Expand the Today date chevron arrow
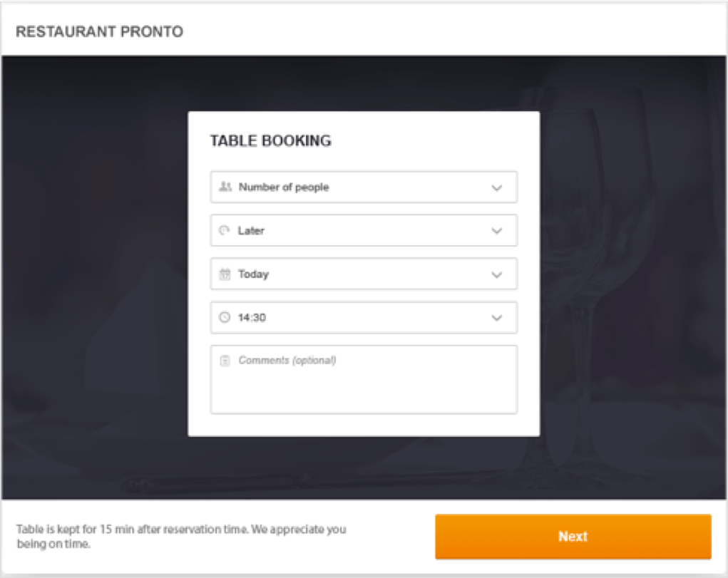 pos(497,275)
